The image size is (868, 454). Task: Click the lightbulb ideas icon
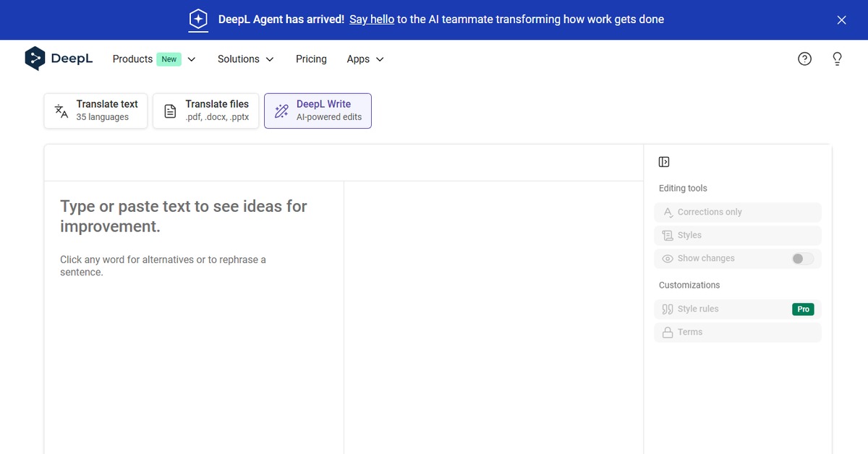pyautogui.click(x=837, y=59)
